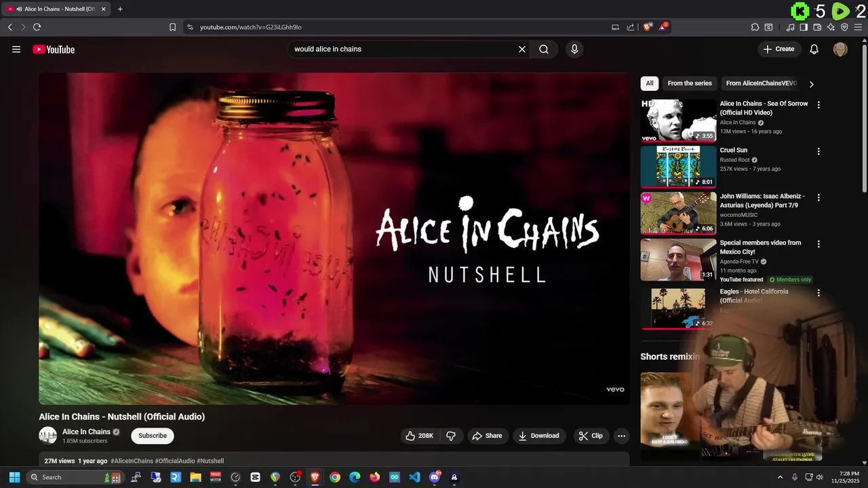The width and height of the screenshot is (868, 488).
Task: Show hidden system tray icons
Action: coord(780,477)
